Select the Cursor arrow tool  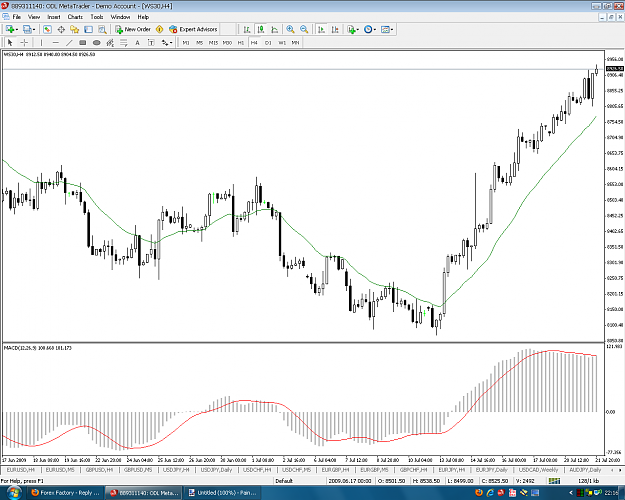10,42
